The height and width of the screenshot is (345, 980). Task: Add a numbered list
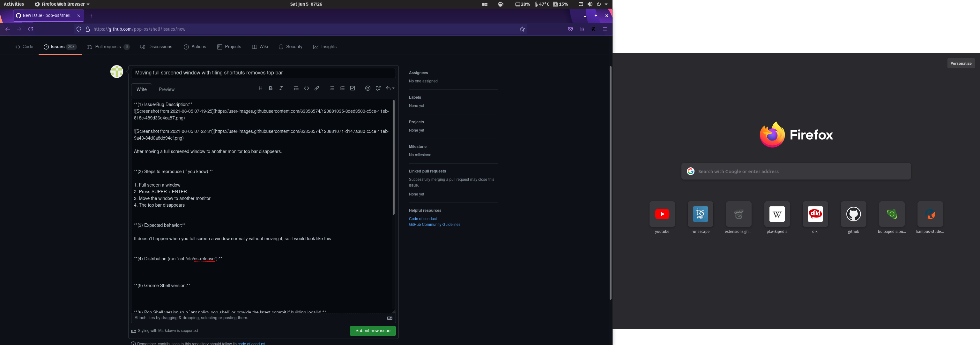(x=342, y=88)
